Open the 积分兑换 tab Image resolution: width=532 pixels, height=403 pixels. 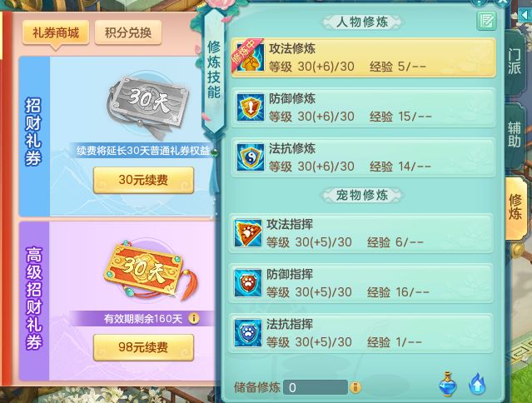128,32
